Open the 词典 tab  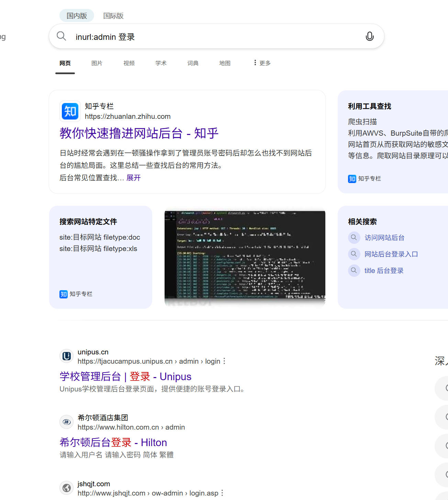pyautogui.click(x=193, y=63)
